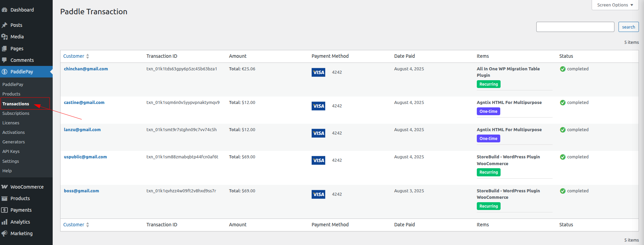Click One-time badge in lanzu row
Image resolution: width=644 pixels, height=245 pixels.
pos(488,139)
